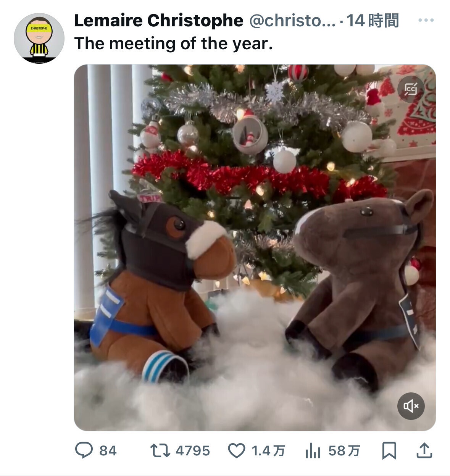This screenshot has width=450, height=476.
Task: Like the tweet with the heart icon
Action: (x=237, y=451)
